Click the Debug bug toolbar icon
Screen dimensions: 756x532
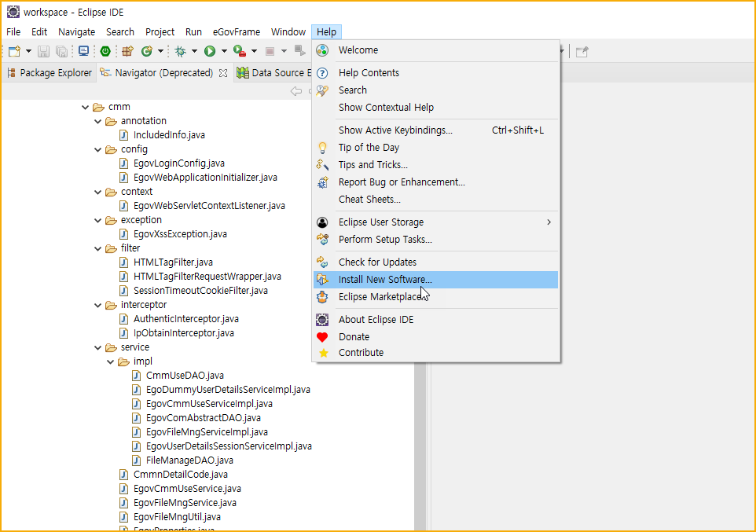pyautogui.click(x=181, y=51)
